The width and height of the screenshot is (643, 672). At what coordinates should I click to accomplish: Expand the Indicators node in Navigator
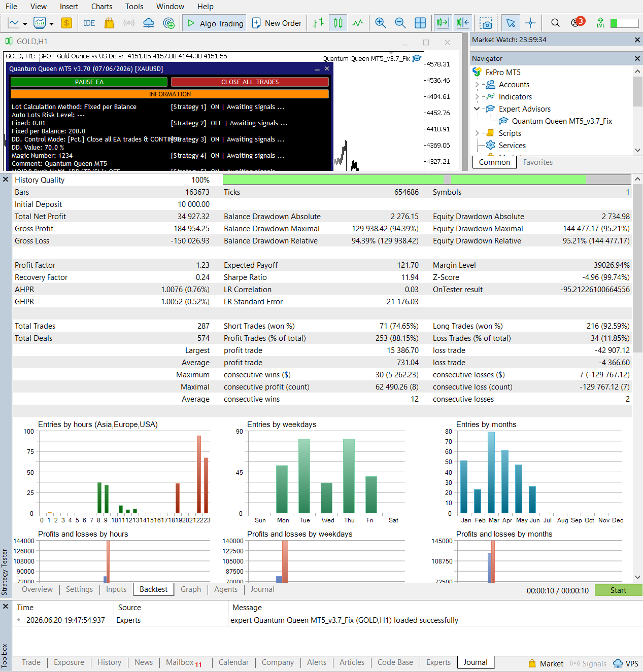[477, 97]
